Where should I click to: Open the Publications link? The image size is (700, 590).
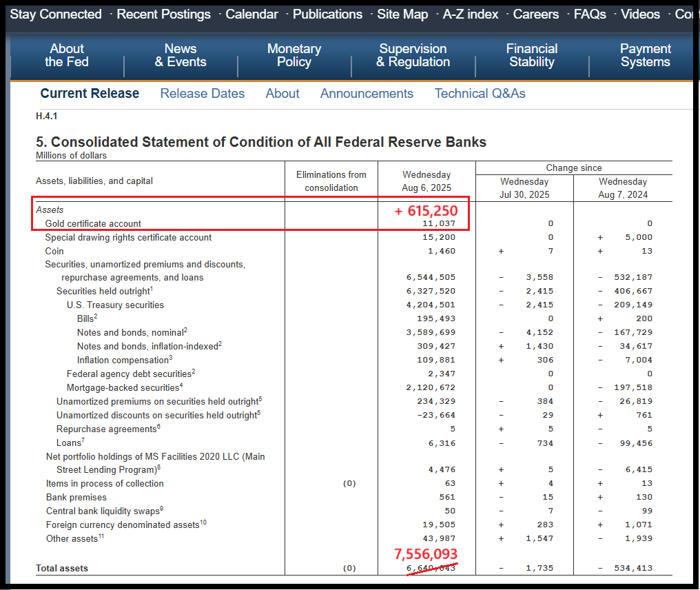click(x=327, y=14)
